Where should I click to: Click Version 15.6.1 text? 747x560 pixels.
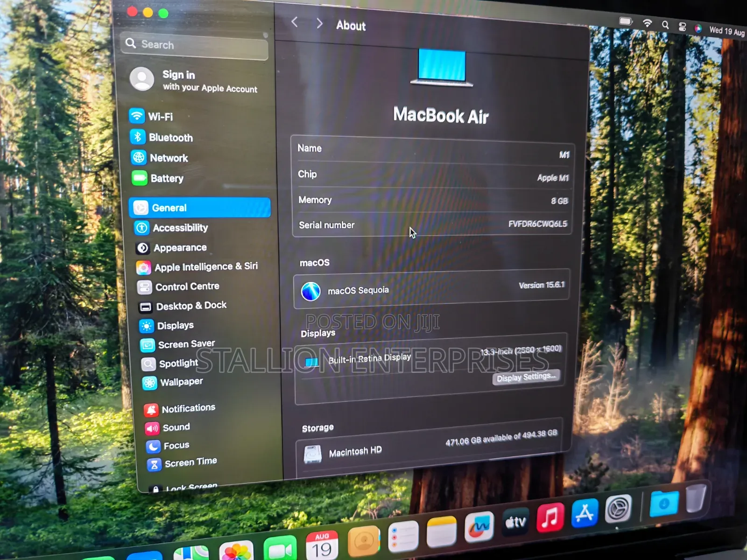542,285
